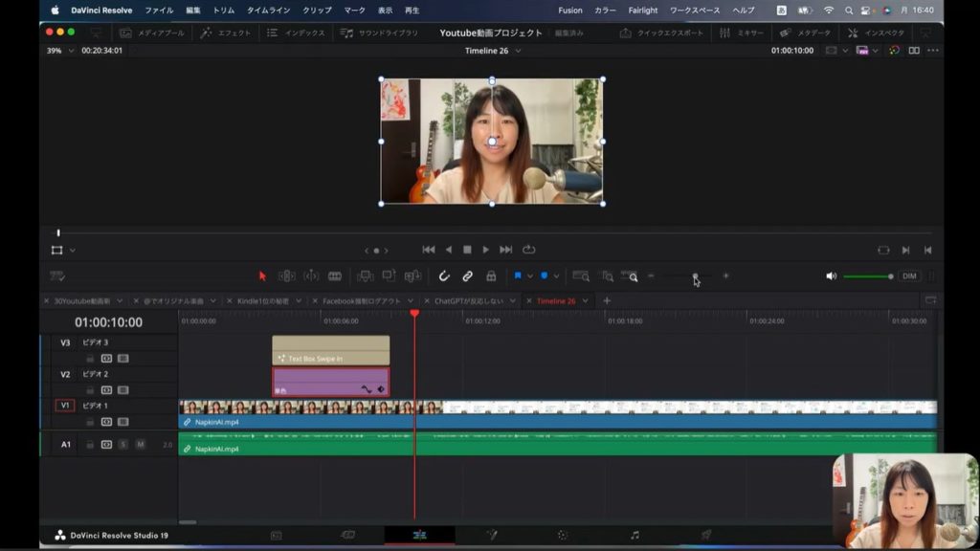Click the Position Lock padlock in toolbar
Screen dimensions: 980x551
(x=491, y=276)
